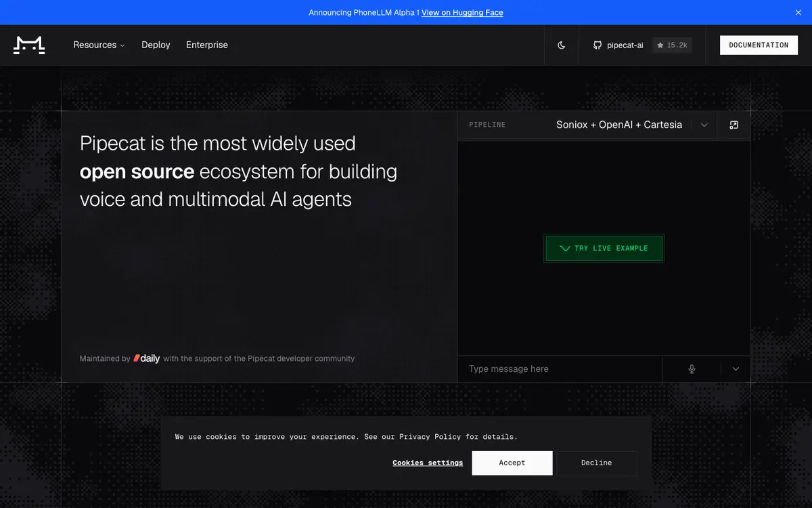
Task: Dismiss the announcement banner
Action: coord(798,12)
